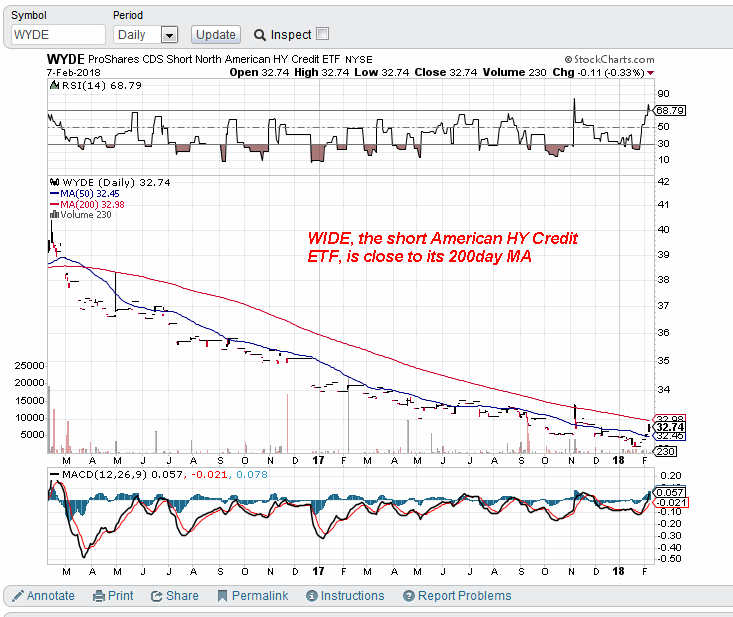The height and width of the screenshot is (617, 733).
Task: Click the chart date 7-Feb-2018
Action: pos(73,72)
